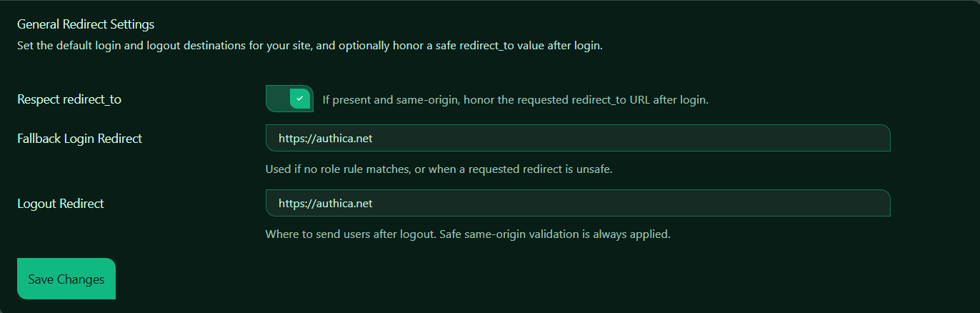Click the https://authica.net text in the Logout field
The height and width of the screenshot is (313, 980).
click(x=326, y=204)
